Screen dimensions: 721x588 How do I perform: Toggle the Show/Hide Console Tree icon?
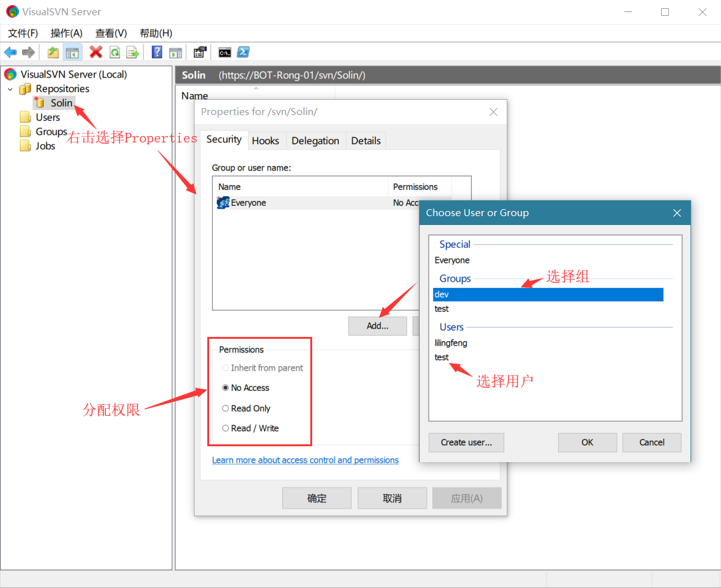pyautogui.click(x=72, y=52)
